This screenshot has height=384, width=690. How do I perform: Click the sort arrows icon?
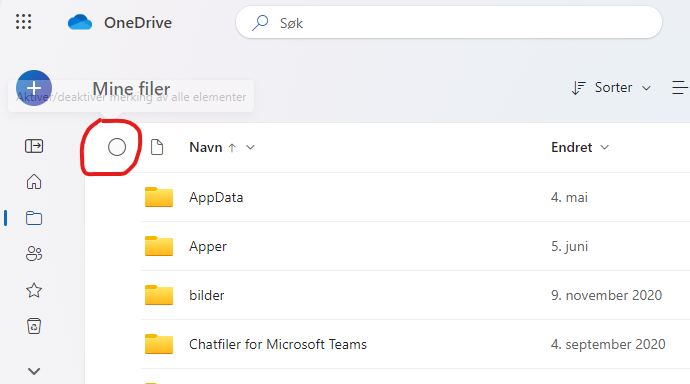coord(578,88)
